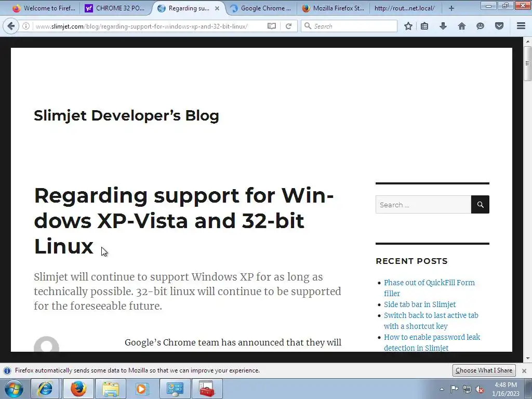Dismiss the Firefox data notification bar
Screen dimensions: 532x399
pos(524,370)
